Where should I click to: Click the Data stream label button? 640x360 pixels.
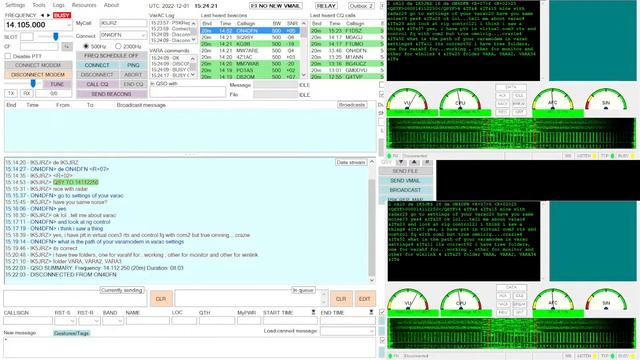351,162
